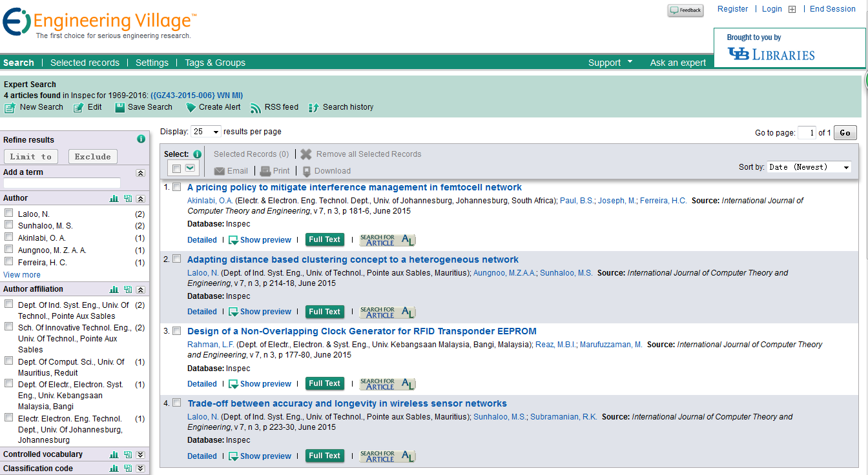Open the Classification code chart icon

pos(114,469)
